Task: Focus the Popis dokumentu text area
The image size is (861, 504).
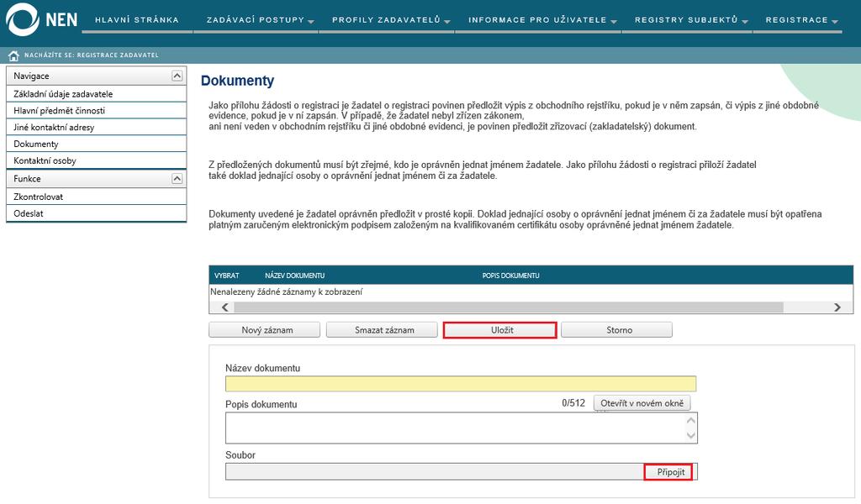Action: click(x=462, y=428)
